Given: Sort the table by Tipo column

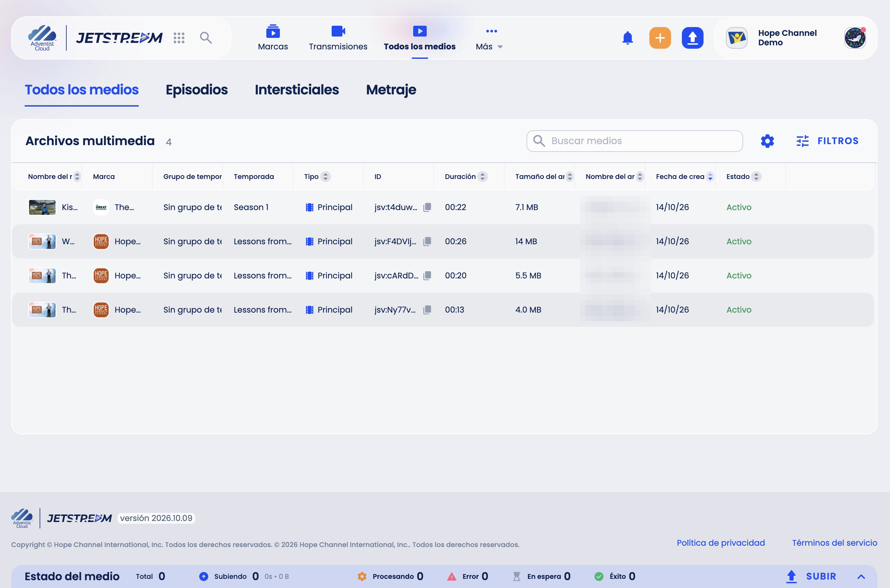Looking at the screenshot, I should tap(325, 177).
